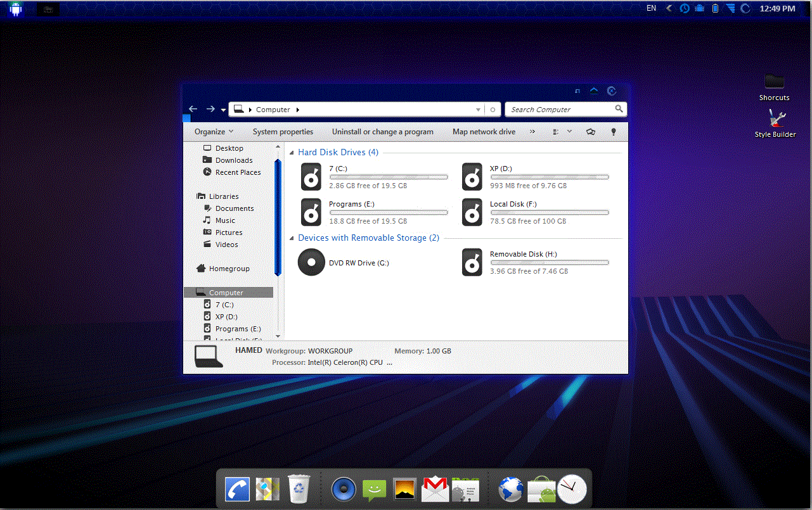Screen dimensions: 812x510
Task: Open Pictures library in sidebar
Action: (222, 233)
